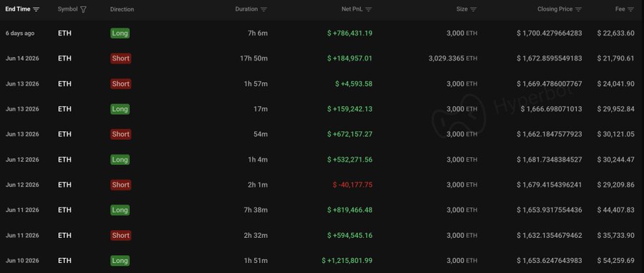Click the Size sort icon
The image size is (644, 273).
click(474, 9)
